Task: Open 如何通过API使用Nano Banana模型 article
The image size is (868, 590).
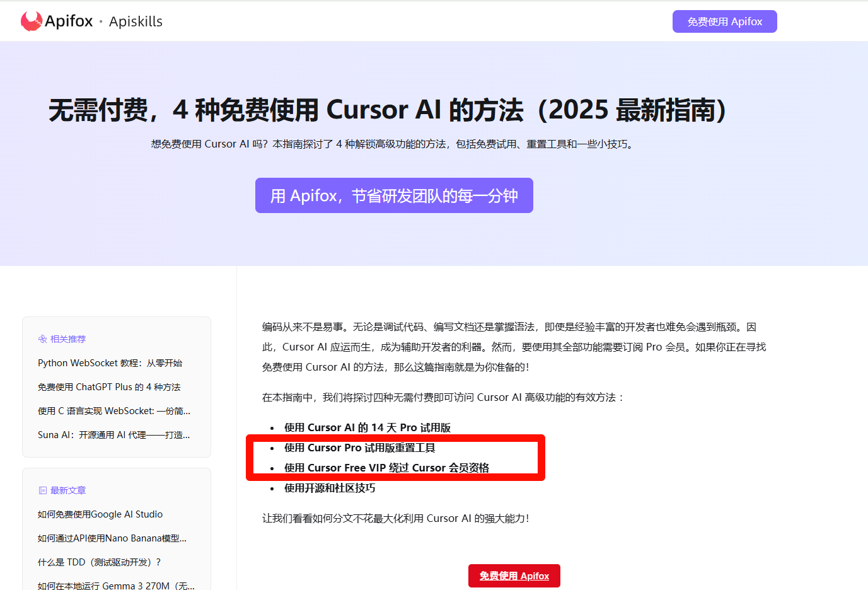Action: [x=112, y=538]
